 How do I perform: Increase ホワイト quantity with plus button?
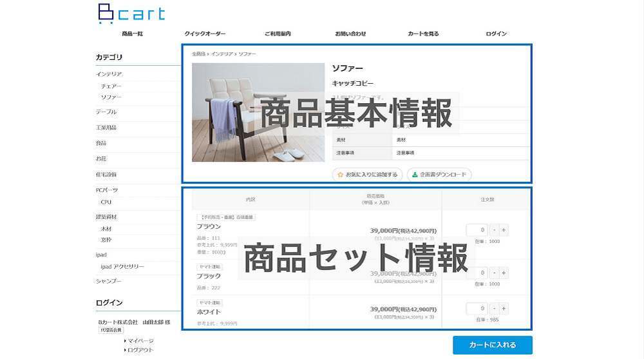504,309
